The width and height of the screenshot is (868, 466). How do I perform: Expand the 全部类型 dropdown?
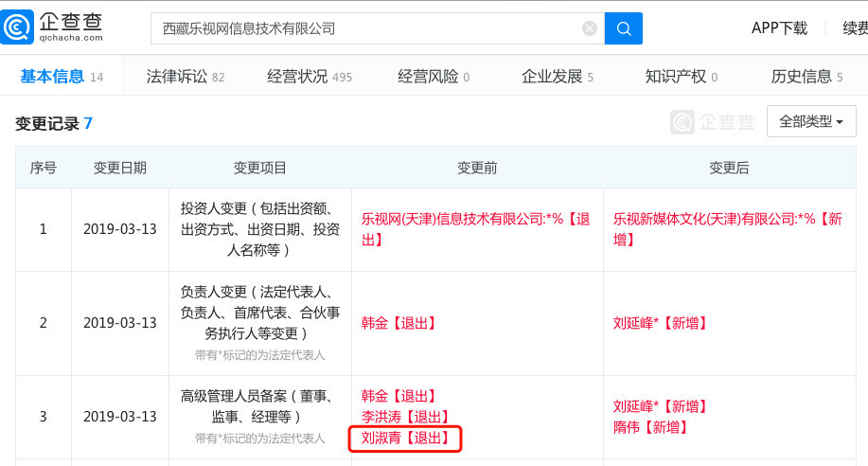coord(811,121)
